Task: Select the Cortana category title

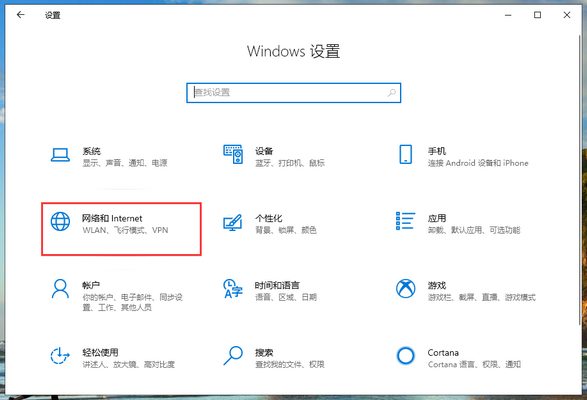Action: click(443, 352)
